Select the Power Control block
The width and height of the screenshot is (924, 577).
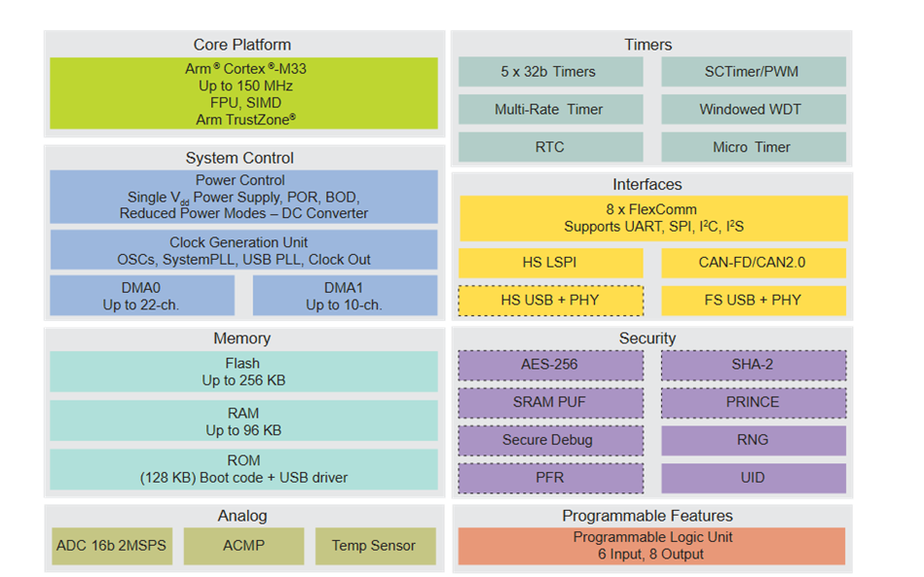[243, 197]
